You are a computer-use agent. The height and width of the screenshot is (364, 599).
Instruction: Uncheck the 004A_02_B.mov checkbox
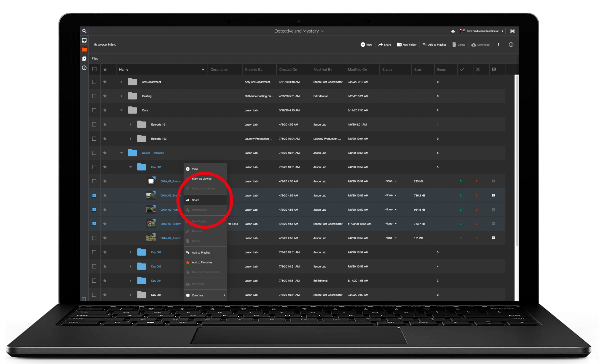click(94, 195)
